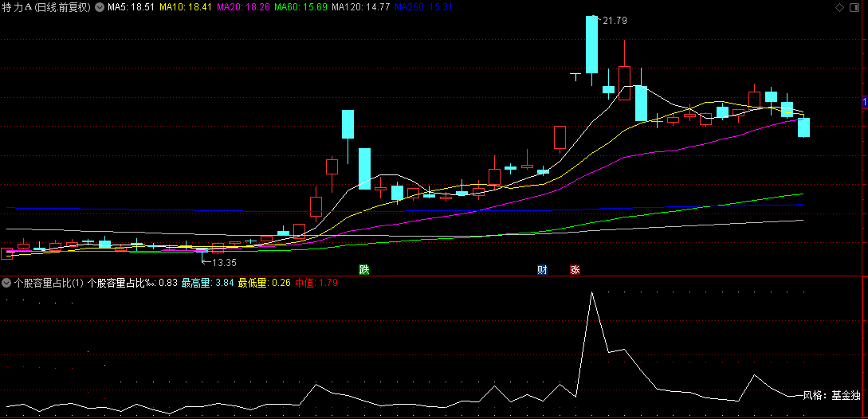Image resolution: width=868 pixels, height=419 pixels.
Task: Click the blue MA250 label
Action: pos(422,7)
